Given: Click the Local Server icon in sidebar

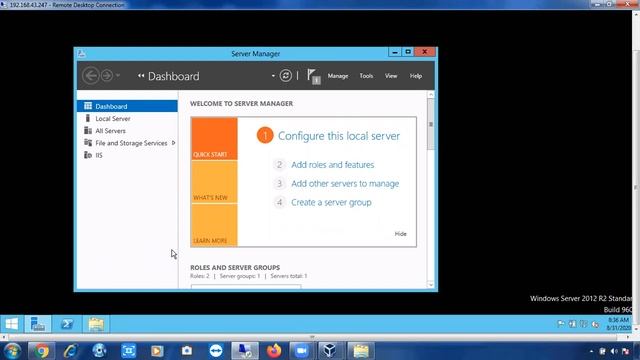Looking at the screenshot, I should click(87, 118).
